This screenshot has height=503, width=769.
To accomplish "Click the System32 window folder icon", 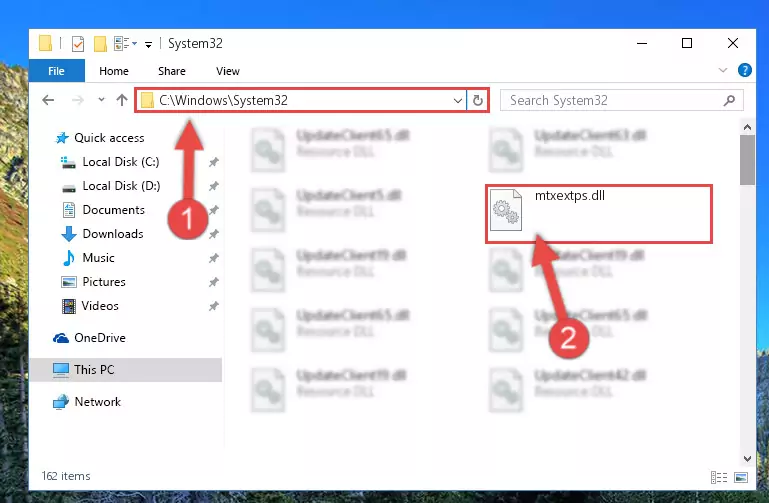I will click(x=45, y=44).
